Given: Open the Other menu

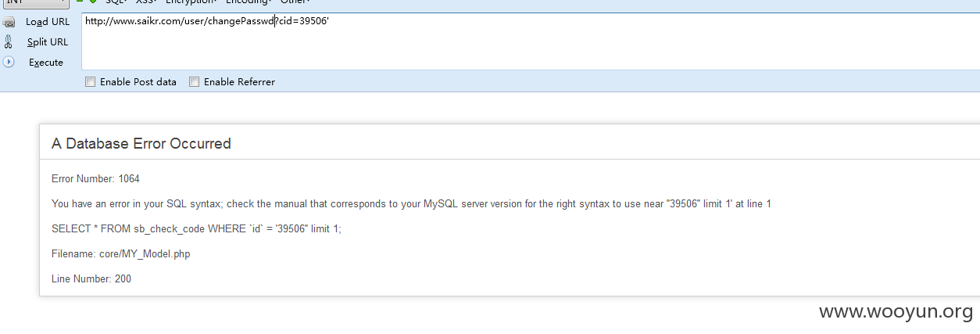Looking at the screenshot, I should (295, 2).
